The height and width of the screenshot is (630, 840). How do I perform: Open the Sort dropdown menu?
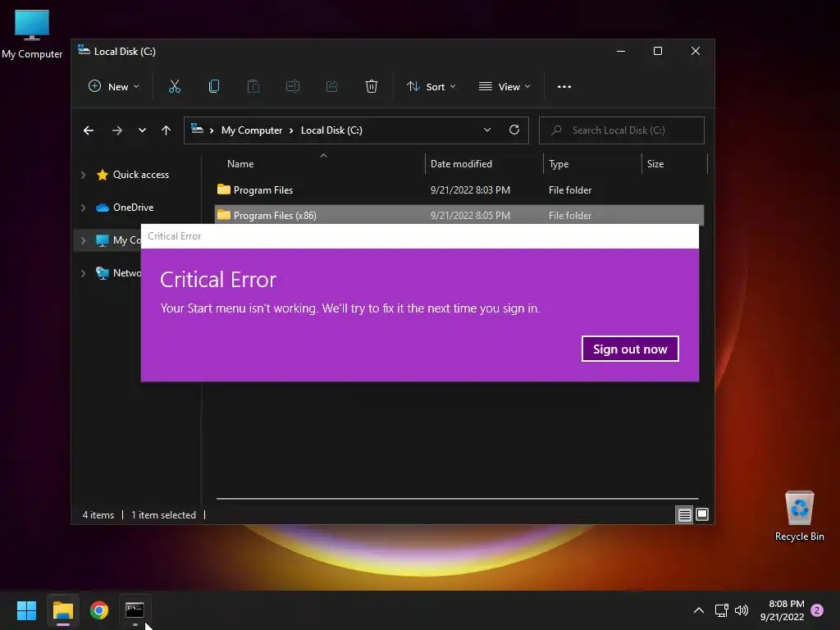[431, 86]
